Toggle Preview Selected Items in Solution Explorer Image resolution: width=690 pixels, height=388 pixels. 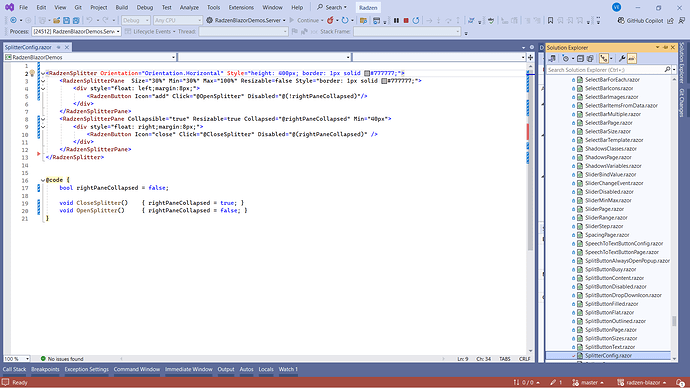(631, 59)
